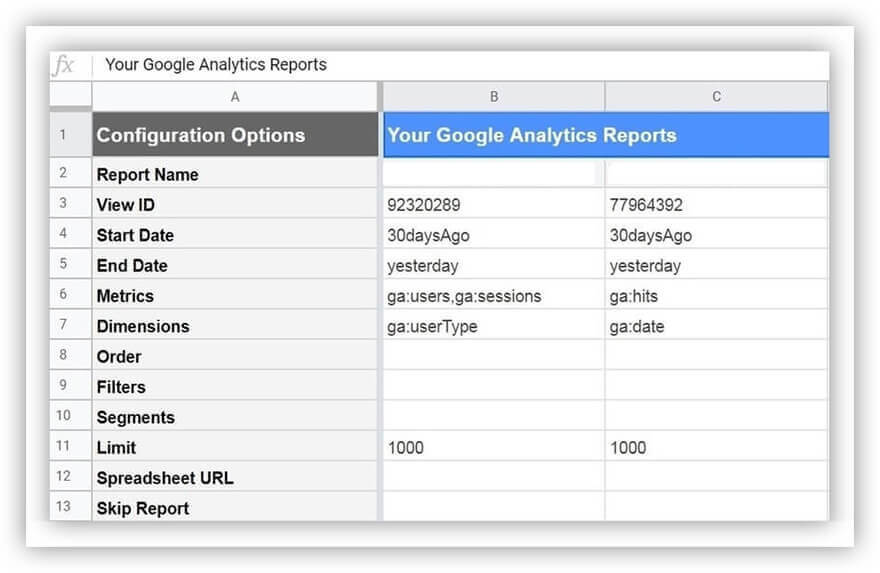The image size is (880, 573).
Task: Select the End Date label cell
Action: click(x=235, y=264)
